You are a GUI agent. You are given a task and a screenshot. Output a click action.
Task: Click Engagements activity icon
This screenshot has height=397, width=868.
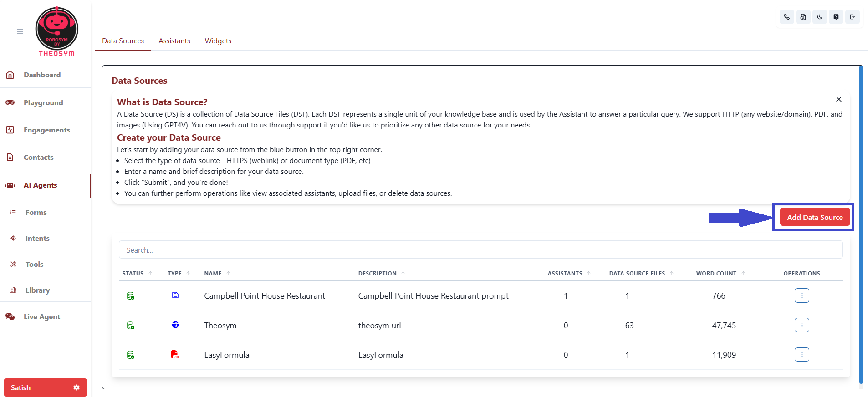tap(10, 130)
